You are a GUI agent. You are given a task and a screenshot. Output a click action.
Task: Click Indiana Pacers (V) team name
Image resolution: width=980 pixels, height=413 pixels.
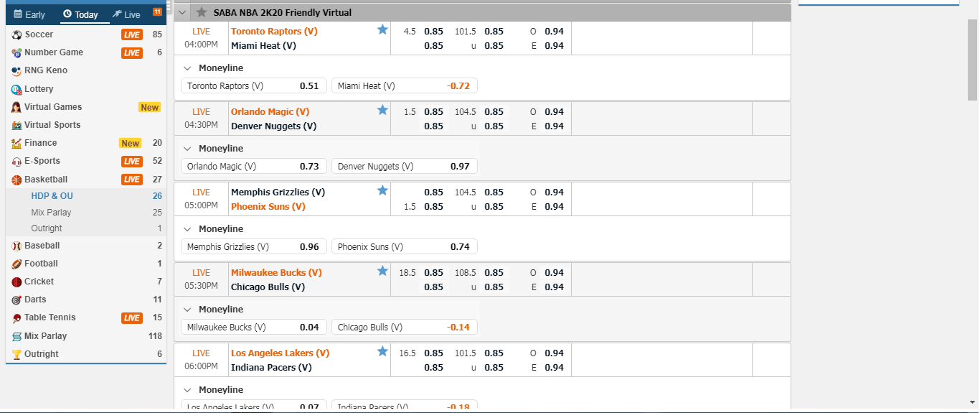(x=271, y=368)
